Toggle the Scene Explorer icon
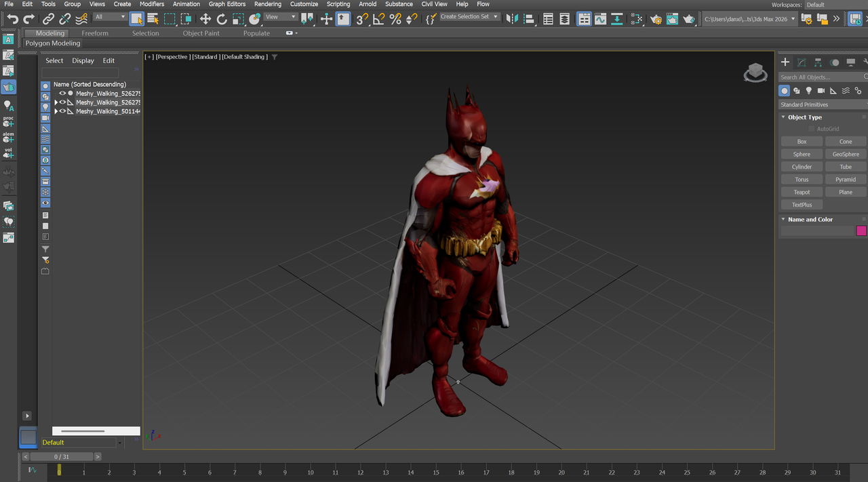The height and width of the screenshot is (482, 868). pos(548,19)
